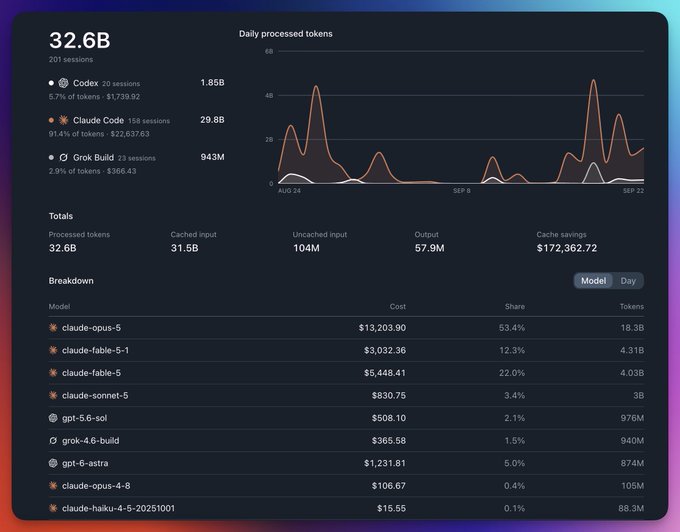
Task: Sort by the Tokens column header
Action: coord(631,307)
